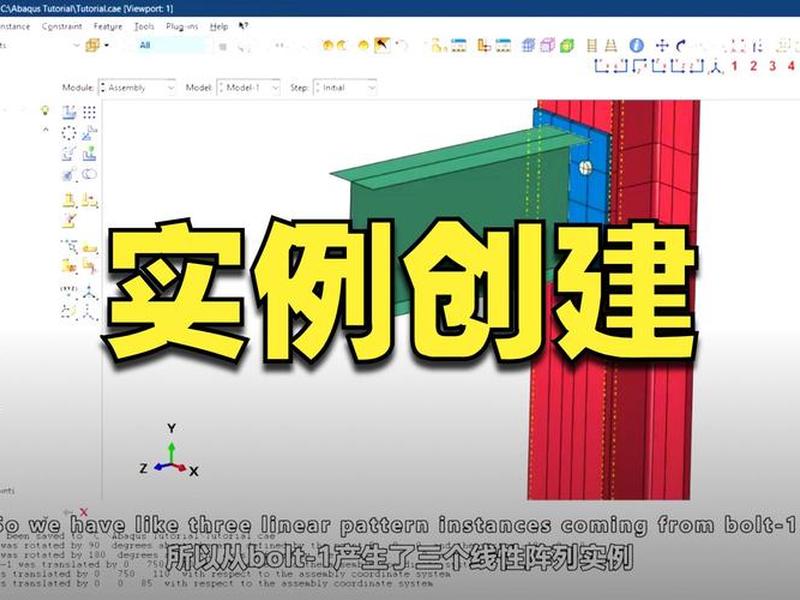The image size is (800, 600).
Task: Click the Radial Pattern dotted circle icon
Action: click(69, 133)
